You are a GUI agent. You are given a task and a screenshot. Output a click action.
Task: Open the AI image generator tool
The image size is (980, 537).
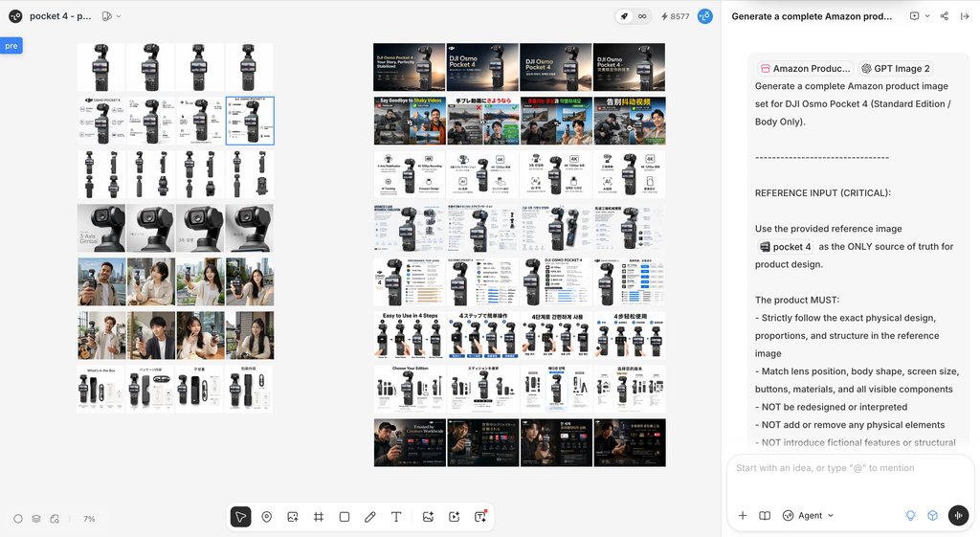pos(428,517)
